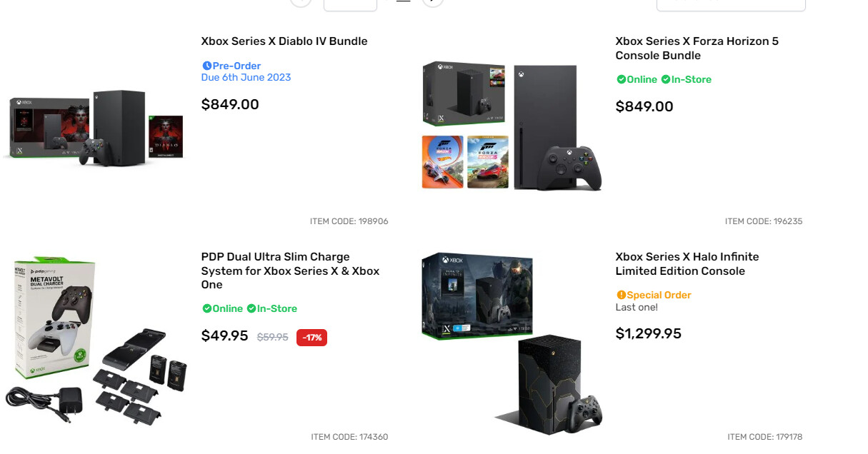
Task: Go to next page with the right arrow
Action: point(433,2)
